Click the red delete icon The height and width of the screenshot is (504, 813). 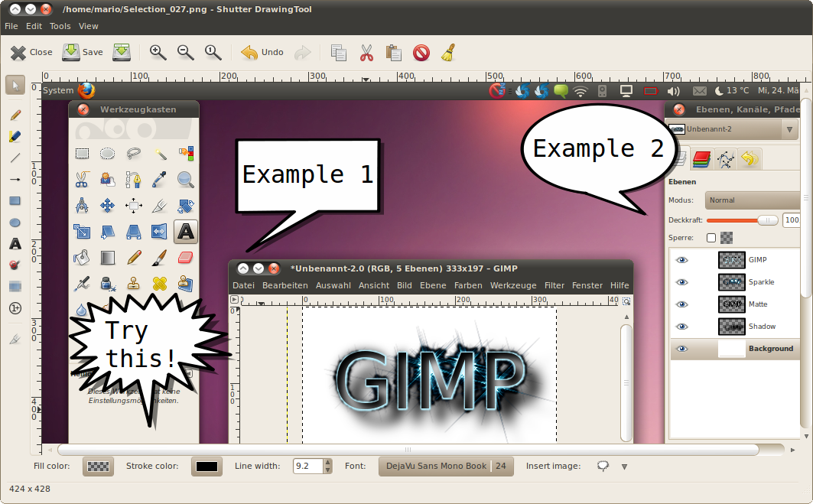point(421,52)
